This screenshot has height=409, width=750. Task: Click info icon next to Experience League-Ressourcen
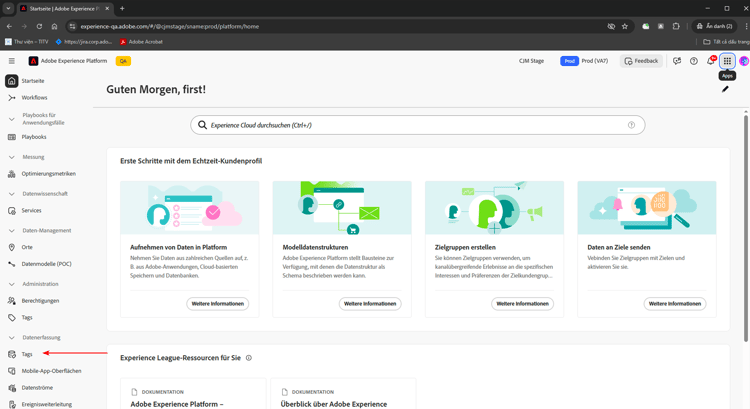pyautogui.click(x=249, y=358)
